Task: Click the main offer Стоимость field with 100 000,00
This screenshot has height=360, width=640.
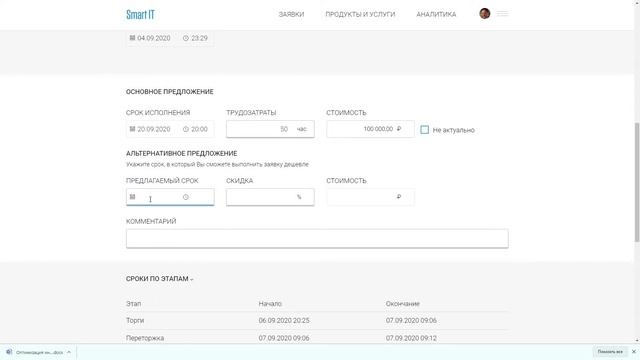Action: point(370,129)
